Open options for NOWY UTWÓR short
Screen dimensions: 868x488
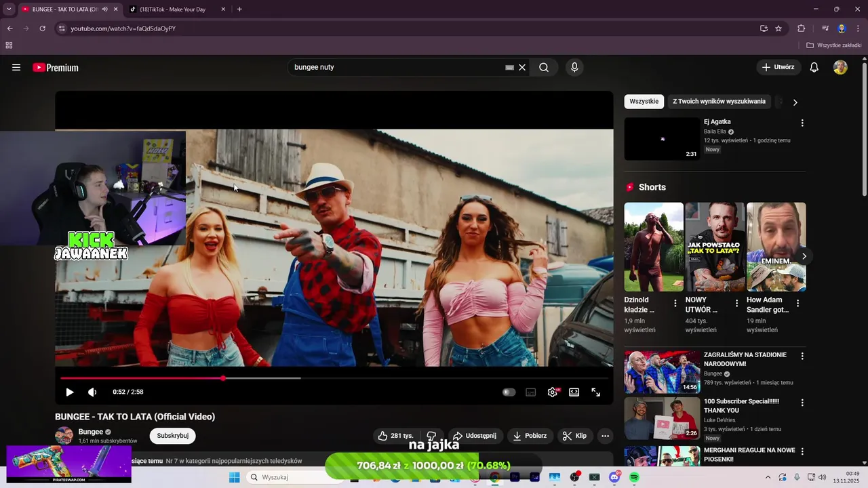736,304
